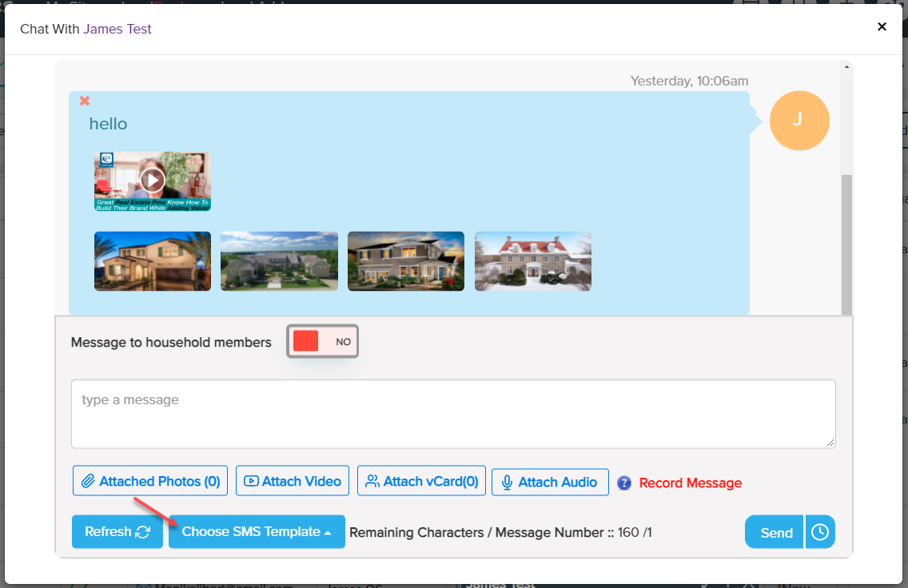This screenshot has height=588, width=908.
Task: Play the real estate video thumbnail
Action: (153, 181)
